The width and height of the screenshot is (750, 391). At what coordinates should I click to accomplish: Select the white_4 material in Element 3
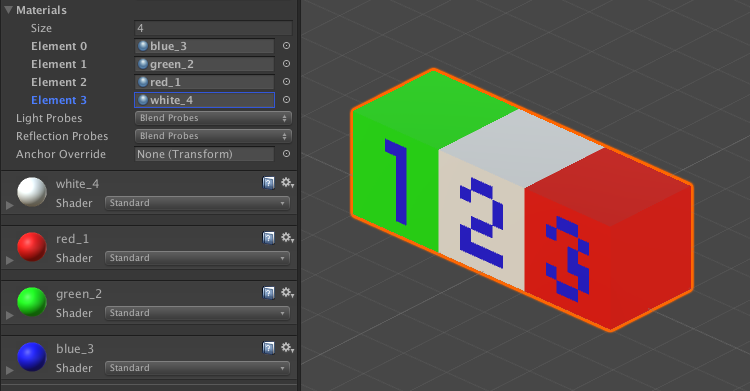pyautogui.click(x=204, y=100)
